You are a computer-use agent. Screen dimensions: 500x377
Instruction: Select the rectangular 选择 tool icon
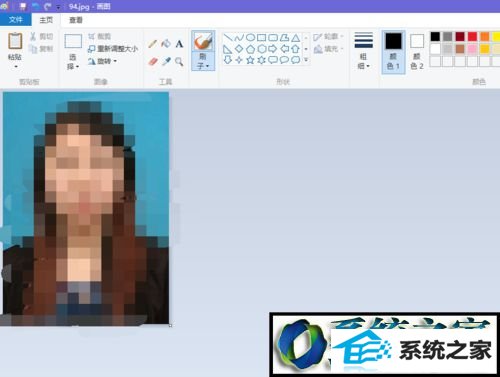coord(73,41)
